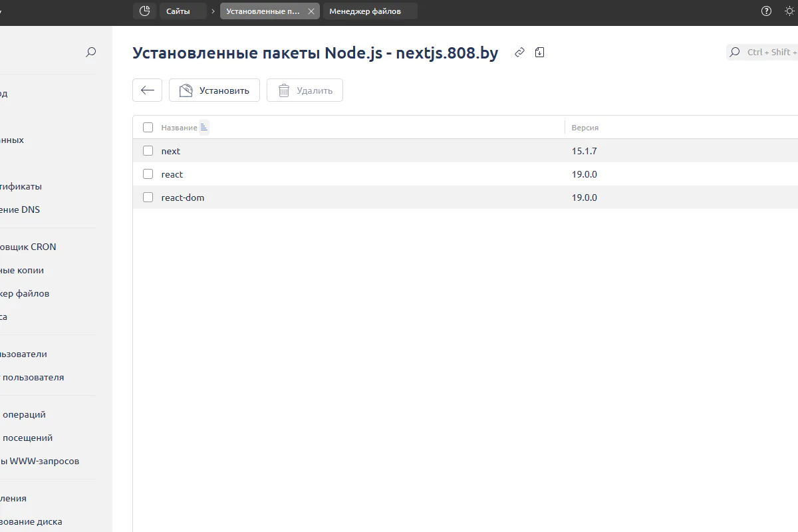Click version 15.1.7 of next
Viewport: 798px width, 532px height.
[585, 151]
